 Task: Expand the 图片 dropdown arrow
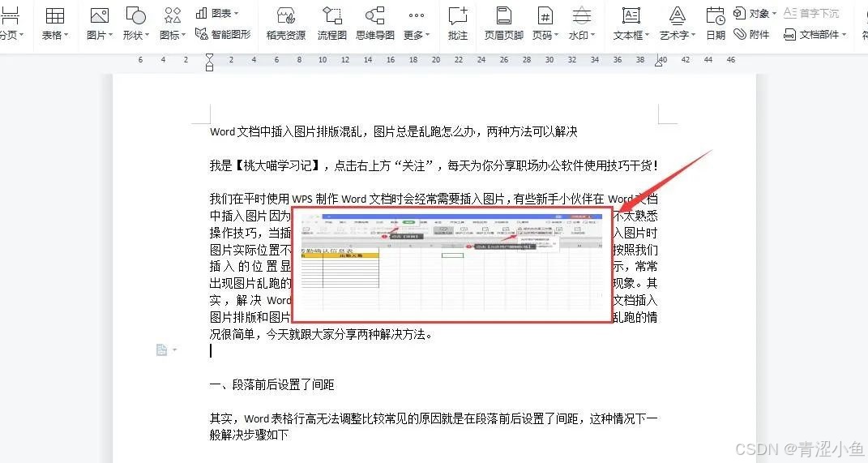pos(111,35)
